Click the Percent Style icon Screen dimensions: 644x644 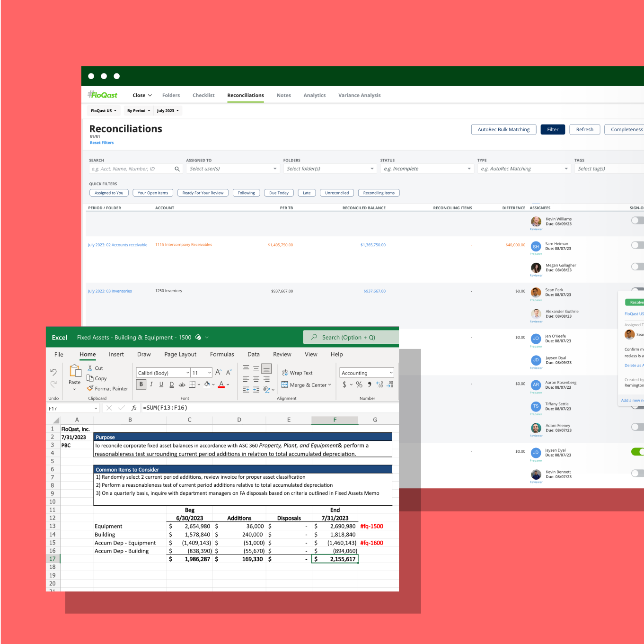(x=359, y=385)
